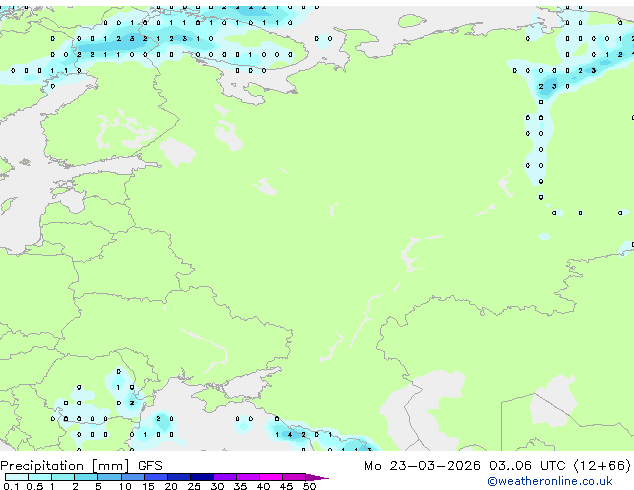Click the "35" legend value

240,486
